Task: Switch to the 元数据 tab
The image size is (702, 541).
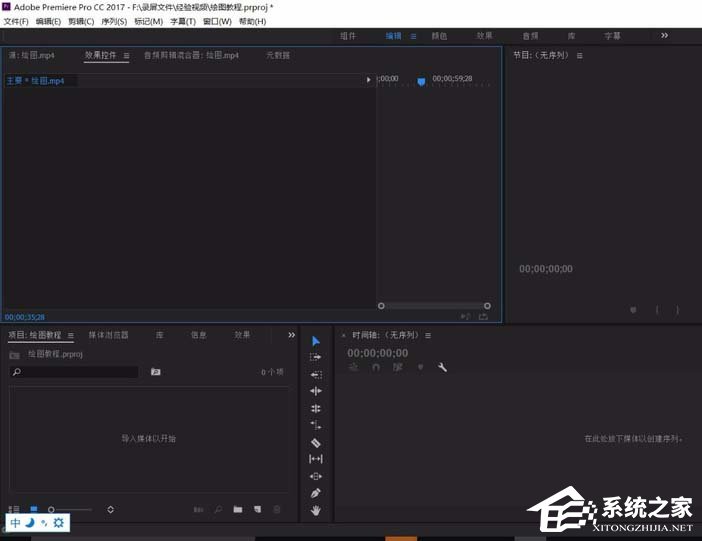Action: (x=278, y=56)
